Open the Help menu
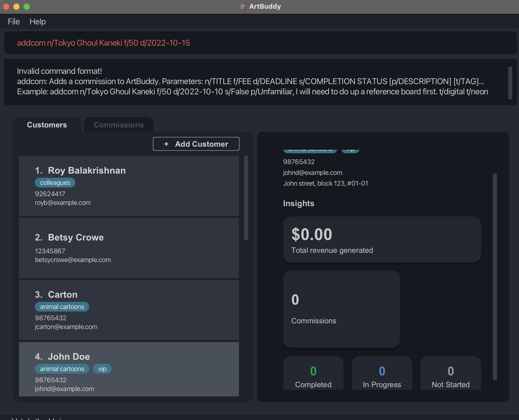 tap(38, 22)
